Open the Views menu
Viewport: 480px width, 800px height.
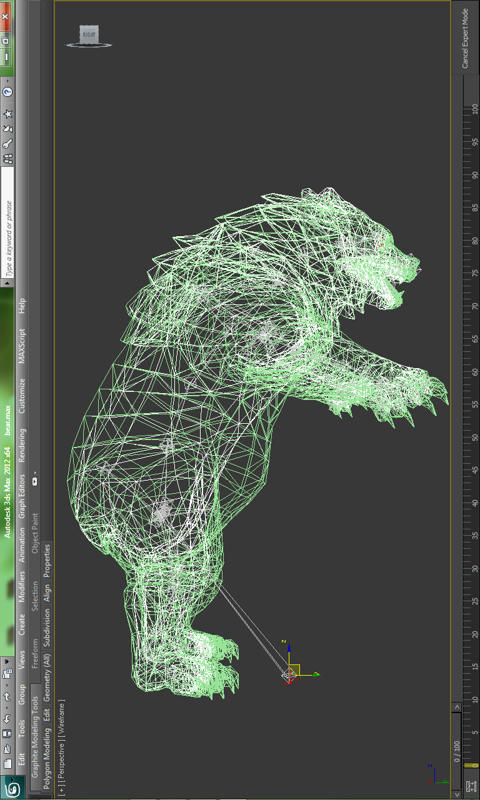coord(21,660)
